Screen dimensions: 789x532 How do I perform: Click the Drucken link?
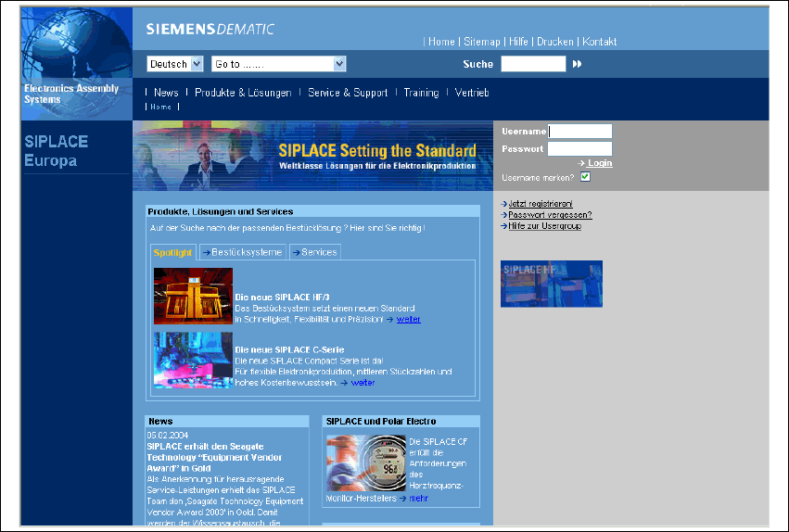[x=555, y=42]
